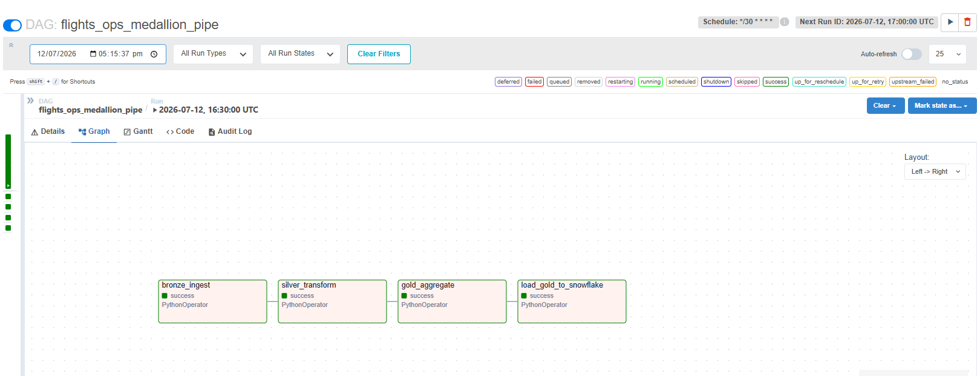Open All Run Types dropdown
Image resolution: width=980 pixels, height=376 pixels.
tap(213, 54)
